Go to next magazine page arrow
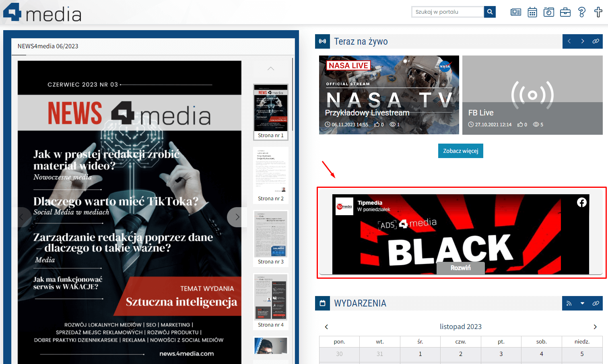 click(237, 217)
